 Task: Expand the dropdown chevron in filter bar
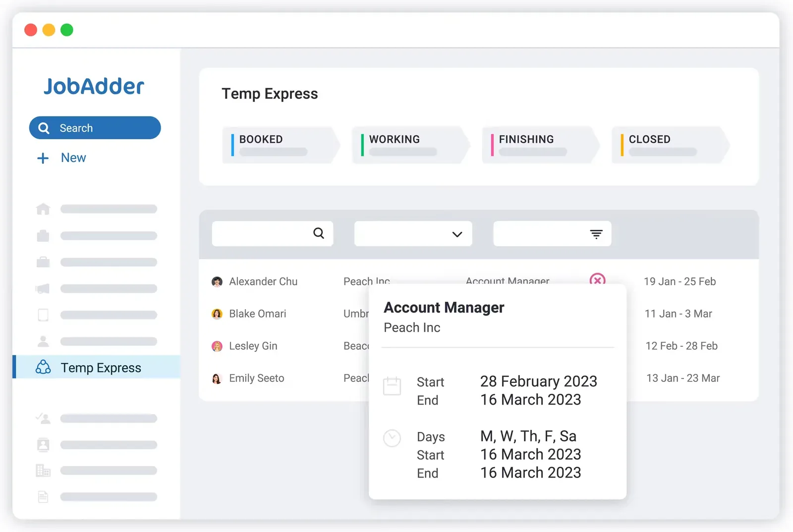pyautogui.click(x=457, y=234)
